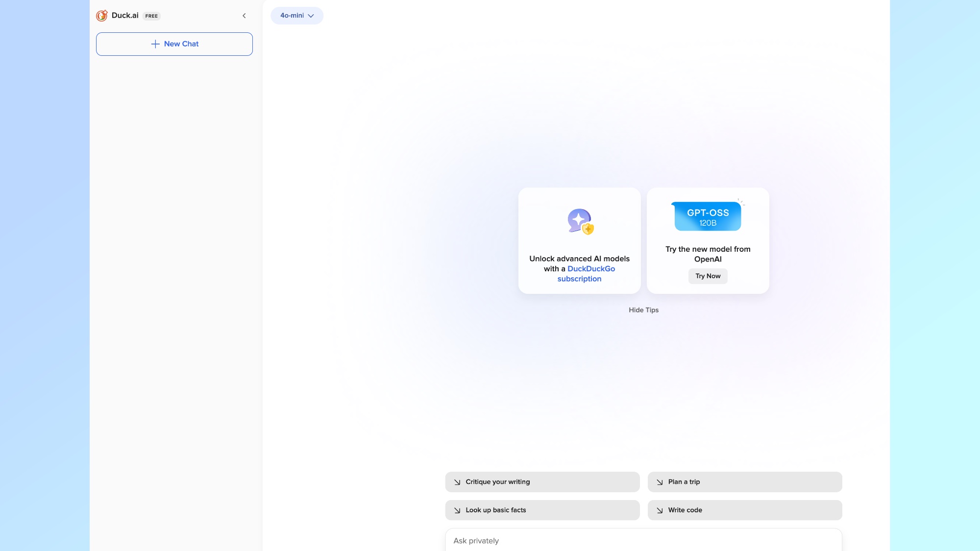The height and width of the screenshot is (551, 980).
Task: Click the arrow icon beside Write code
Action: 660,510
